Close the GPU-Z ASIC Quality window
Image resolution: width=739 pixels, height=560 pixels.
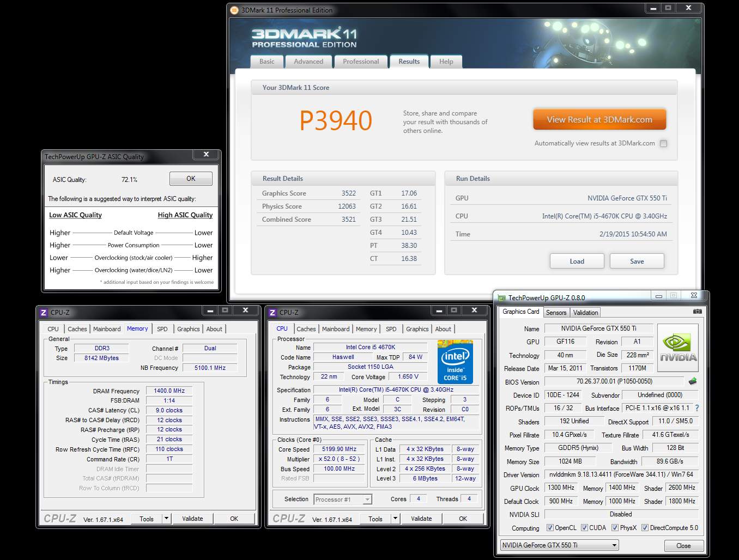[x=206, y=155]
